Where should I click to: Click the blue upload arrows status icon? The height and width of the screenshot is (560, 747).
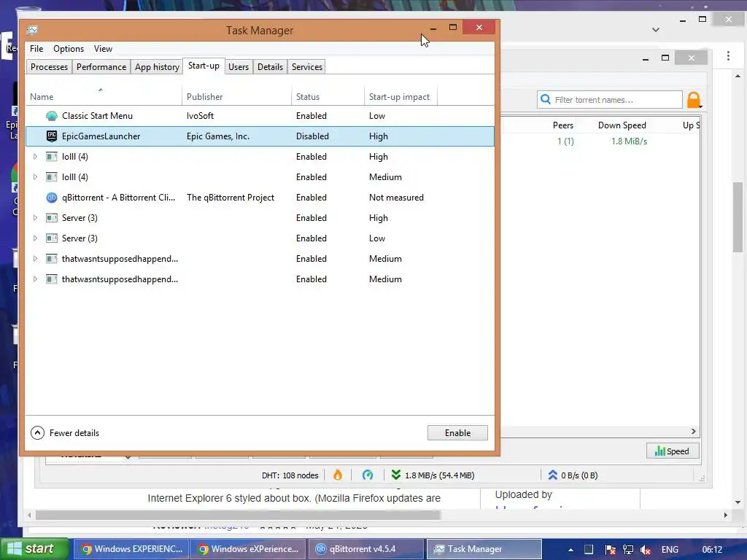[552, 475]
